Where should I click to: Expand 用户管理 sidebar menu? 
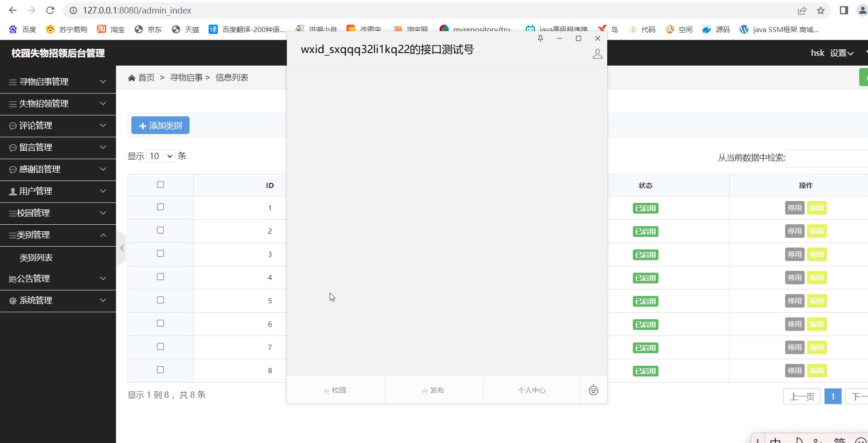[x=58, y=191]
